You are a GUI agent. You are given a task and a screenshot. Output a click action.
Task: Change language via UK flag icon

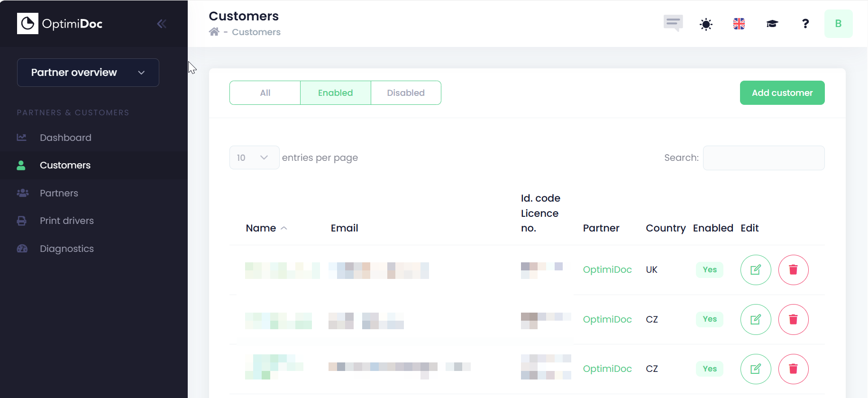[739, 24]
